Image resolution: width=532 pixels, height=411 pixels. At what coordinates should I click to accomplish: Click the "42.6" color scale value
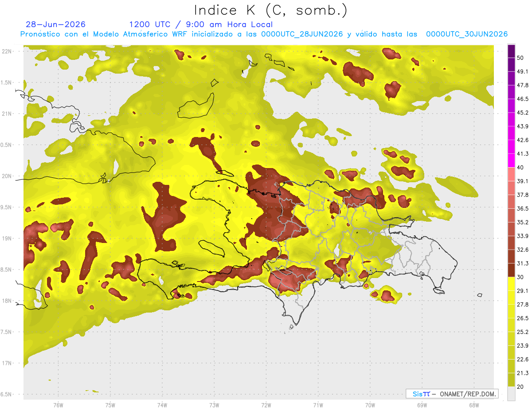[523, 140]
